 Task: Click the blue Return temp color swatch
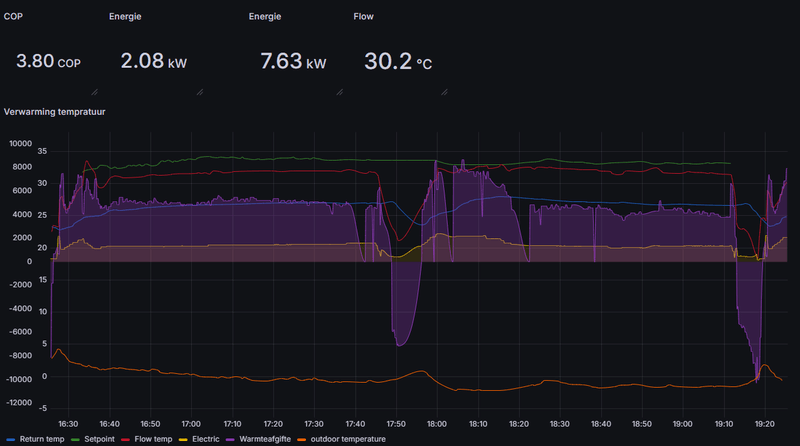11,440
